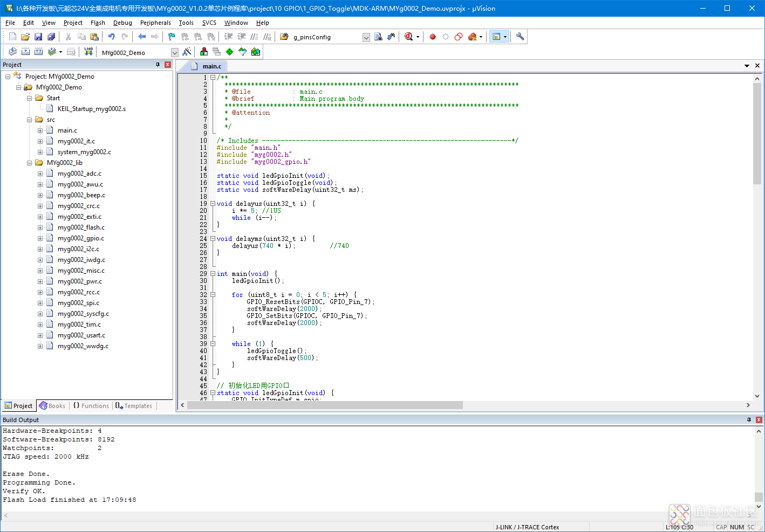Screen dimensions: 765x532
Task: Navigate backwards with the blue left arrow
Action: [x=142, y=37]
